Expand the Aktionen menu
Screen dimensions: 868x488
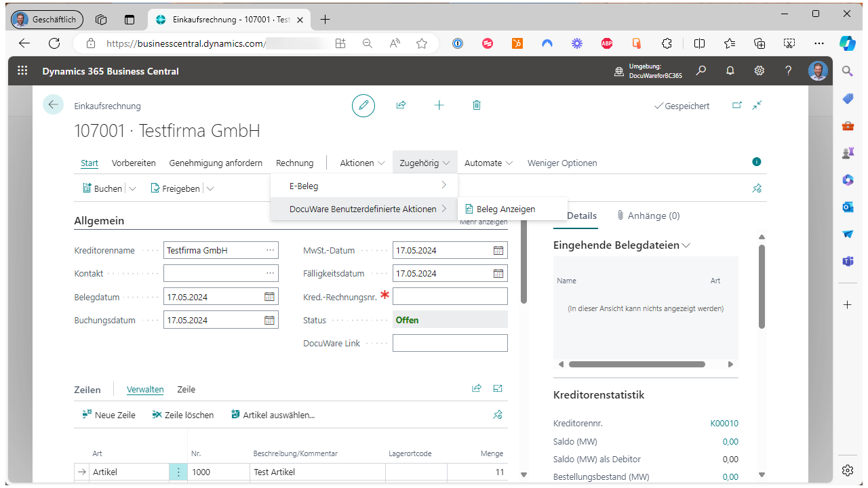click(x=362, y=163)
